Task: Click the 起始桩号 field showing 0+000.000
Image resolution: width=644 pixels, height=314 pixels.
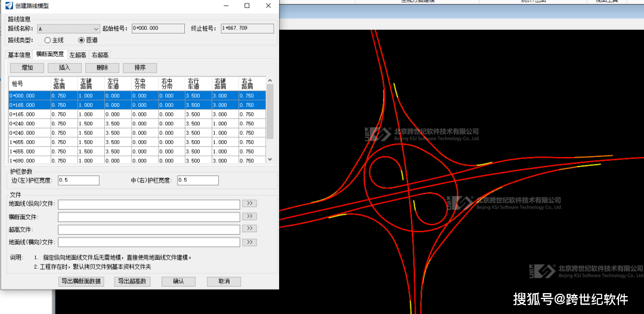Action: (158, 29)
